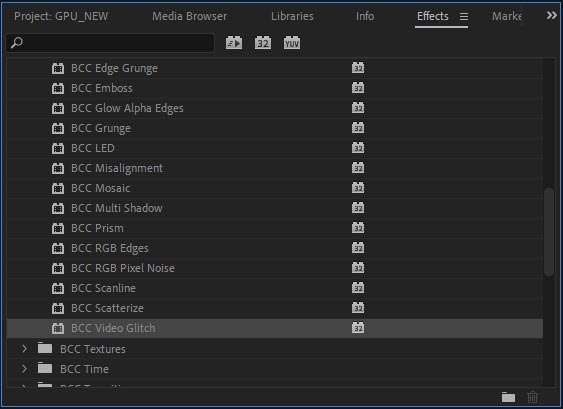
Task: Click 32-bit badge on BCC Emboss row
Action: pos(358,88)
